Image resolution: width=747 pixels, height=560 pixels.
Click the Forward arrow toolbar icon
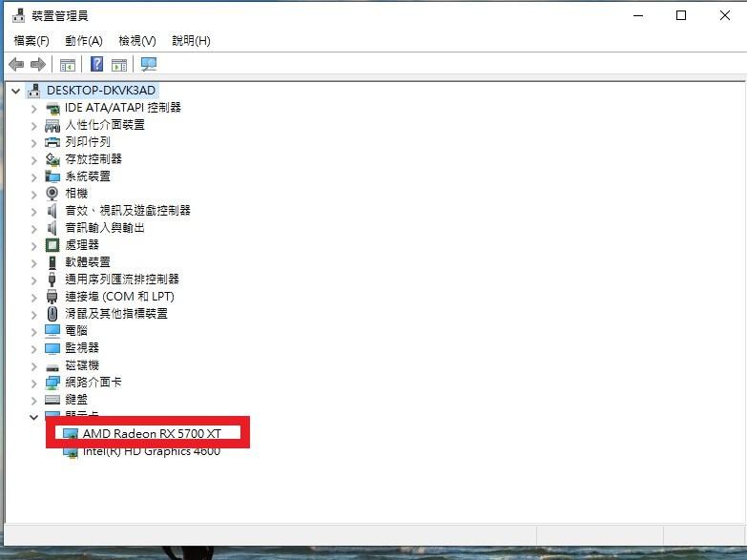point(37,64)
